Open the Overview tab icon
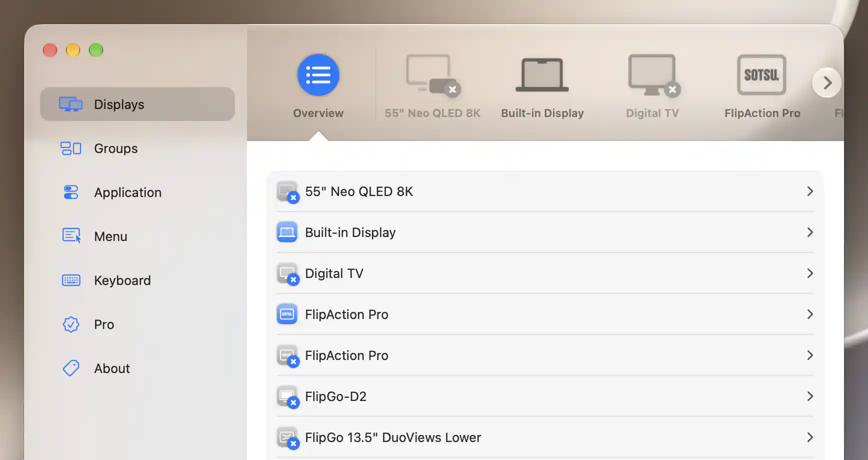 (x=318, y=75)
